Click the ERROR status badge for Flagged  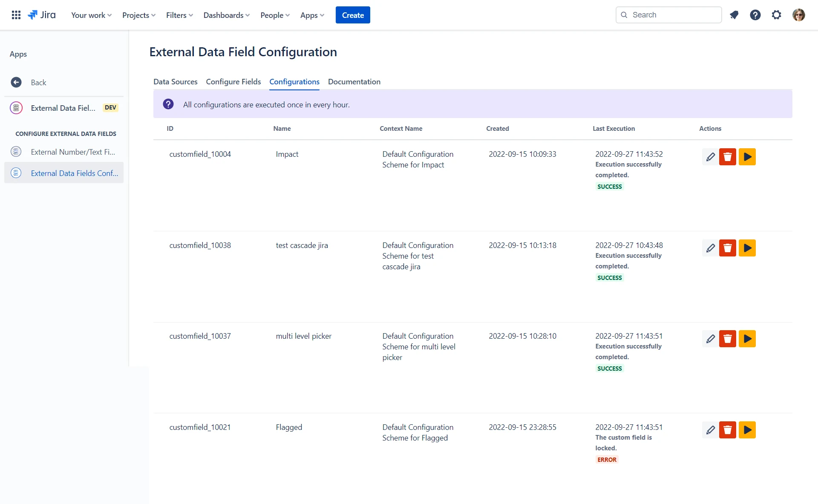click(607, 460)
